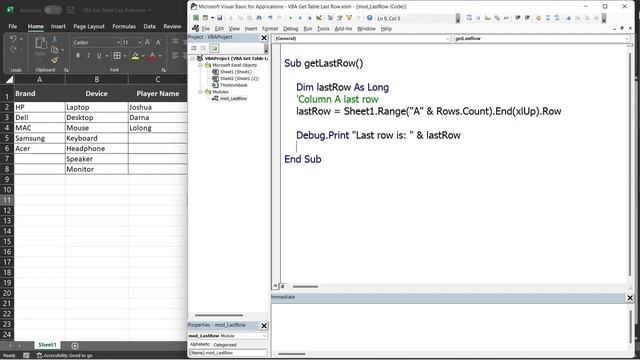Switch to Excel Page Layout tab
This screenshot has height=360, width=640.
coord(89,26)
